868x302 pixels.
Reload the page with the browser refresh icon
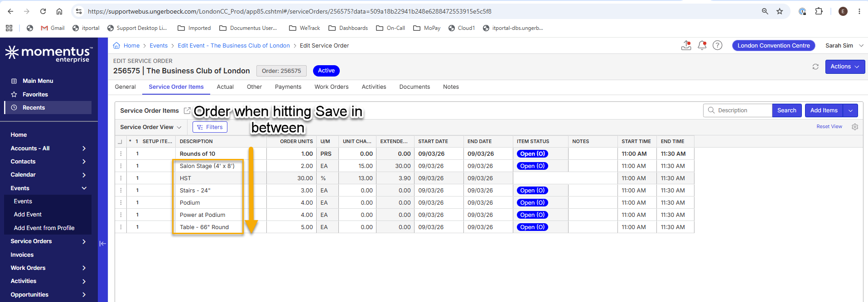point(43,11)
